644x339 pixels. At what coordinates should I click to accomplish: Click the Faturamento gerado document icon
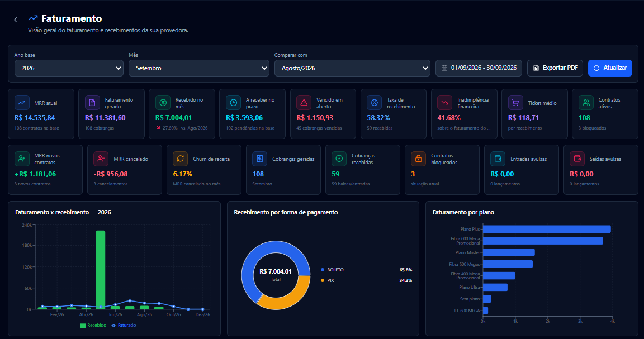click(92, 103)
